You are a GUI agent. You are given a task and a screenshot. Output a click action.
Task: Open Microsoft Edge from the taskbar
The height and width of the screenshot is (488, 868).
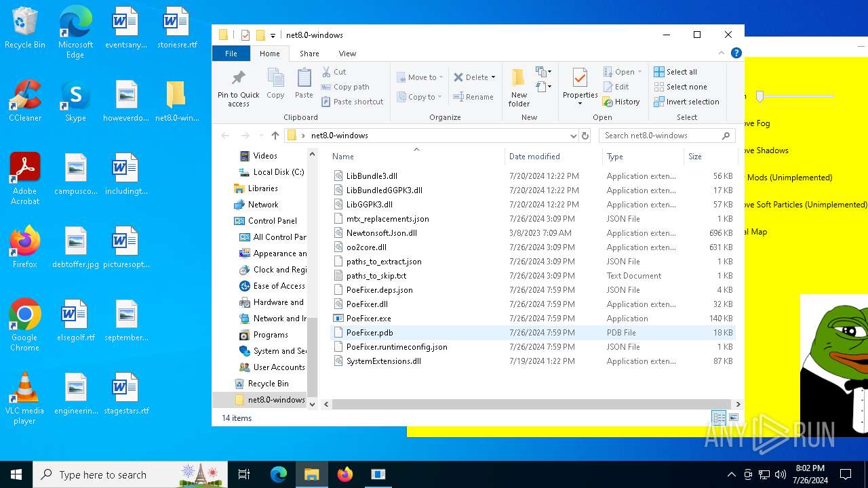coord(279,474)
